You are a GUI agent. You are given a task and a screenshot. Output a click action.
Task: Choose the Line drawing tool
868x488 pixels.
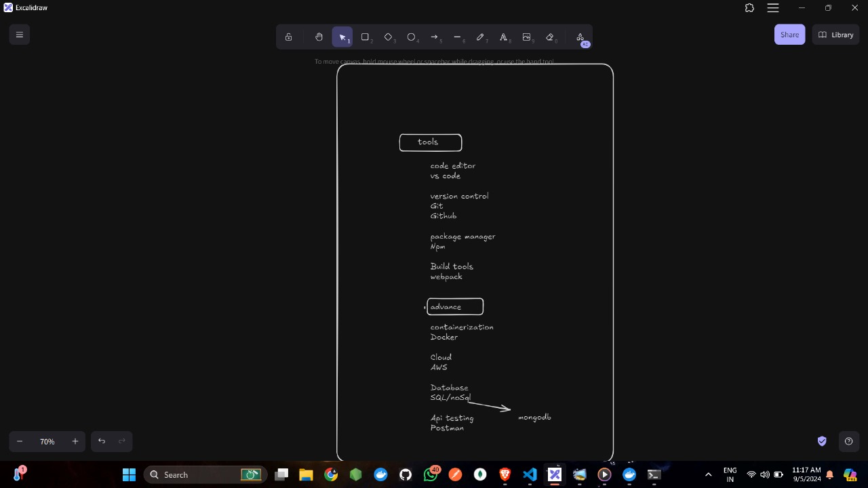(x=457, y=37)
